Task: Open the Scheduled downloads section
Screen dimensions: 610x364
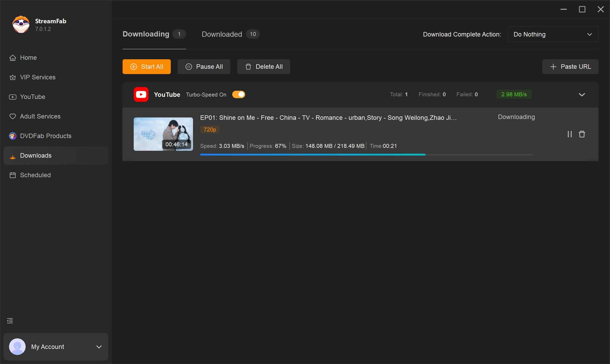Action: pyautogui.click(x=35, y=175)
